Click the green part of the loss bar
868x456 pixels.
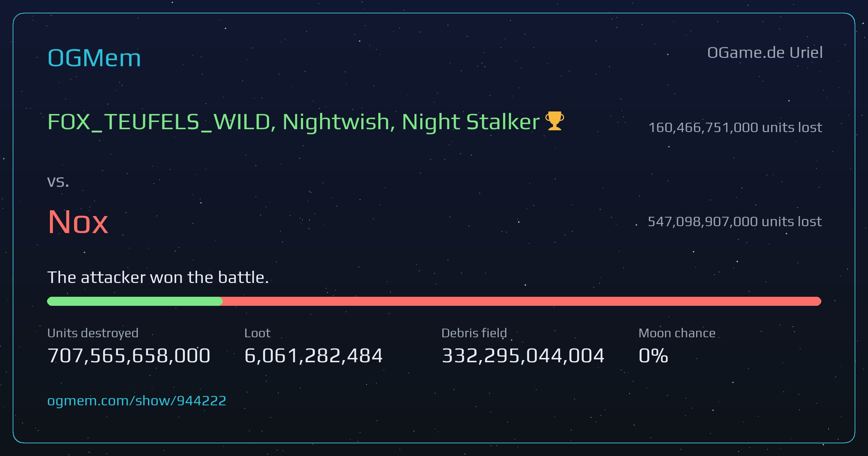(x=135, y=301)
